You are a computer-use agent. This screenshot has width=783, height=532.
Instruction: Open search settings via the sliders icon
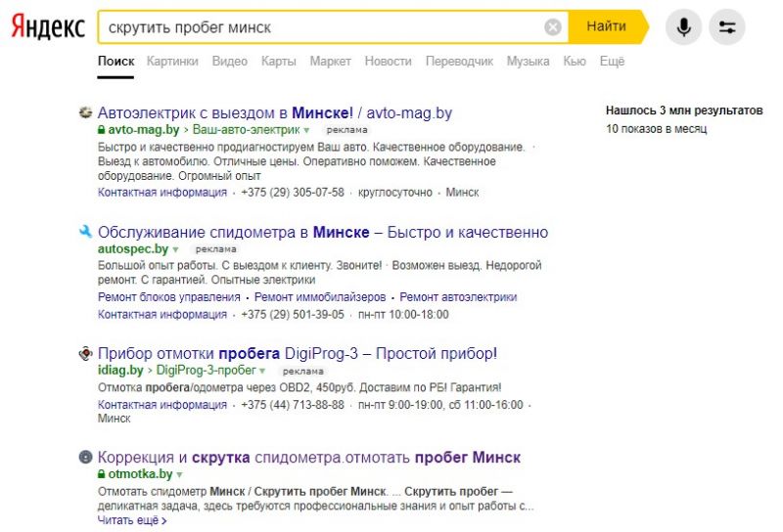point(727,27)
